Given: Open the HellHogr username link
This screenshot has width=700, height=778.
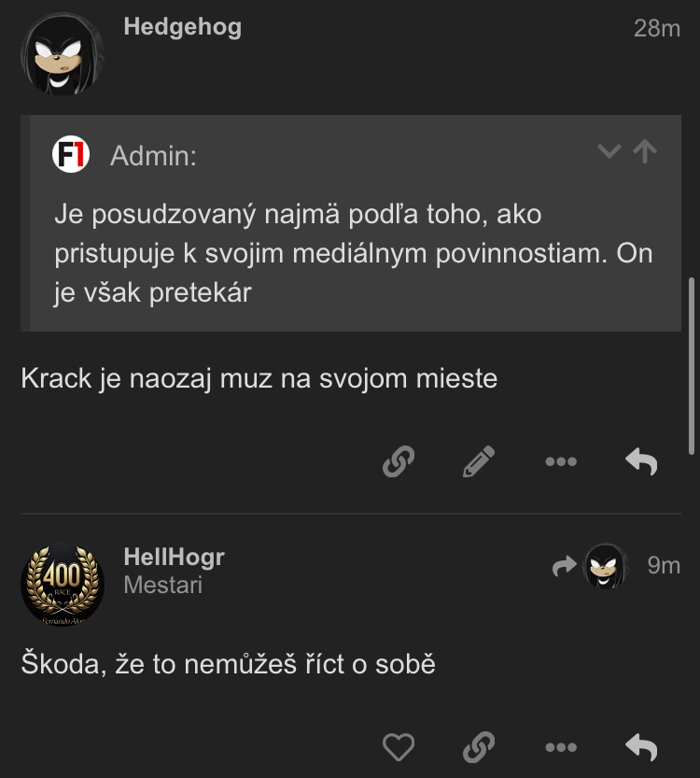Looking at the screenshot, I should click(x=174, y=557).
